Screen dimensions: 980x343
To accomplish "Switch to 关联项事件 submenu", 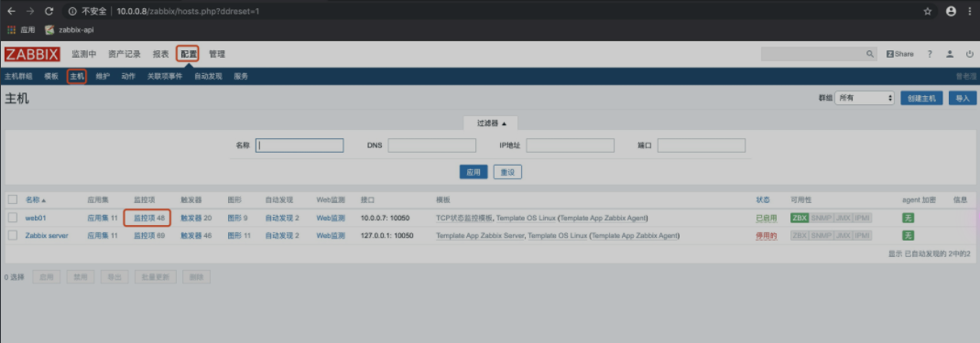I will (x=165, y=77).
